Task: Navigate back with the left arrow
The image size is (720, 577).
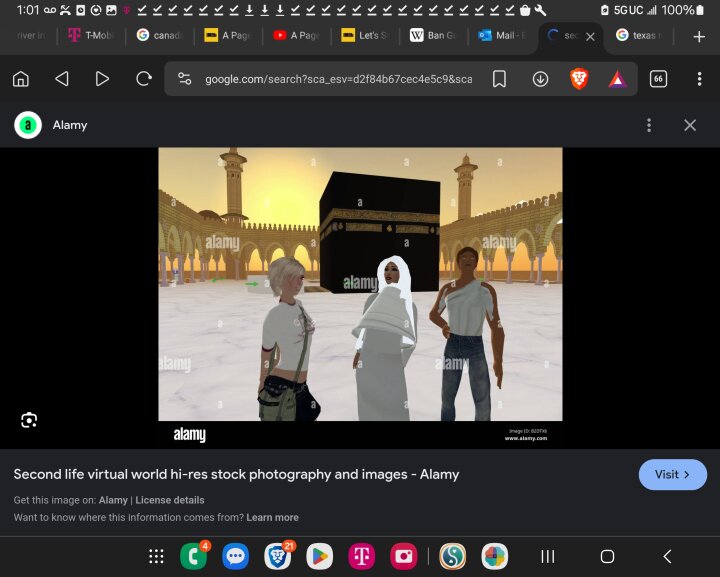Action: click(62, 79)
